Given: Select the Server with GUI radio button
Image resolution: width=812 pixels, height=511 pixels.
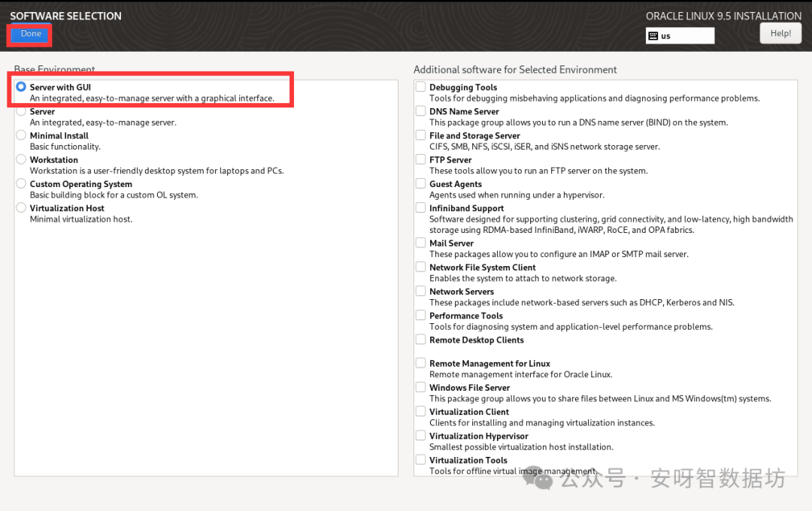Looking at the screenshot, I should coord(21,87).
